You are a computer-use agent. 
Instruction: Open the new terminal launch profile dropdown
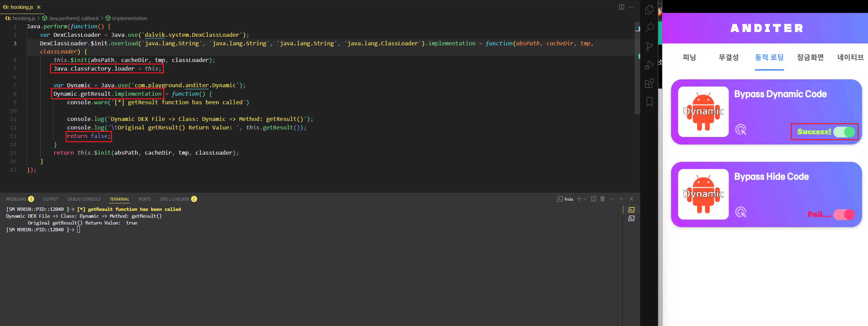pyautogui.click(x=585, y=199)
